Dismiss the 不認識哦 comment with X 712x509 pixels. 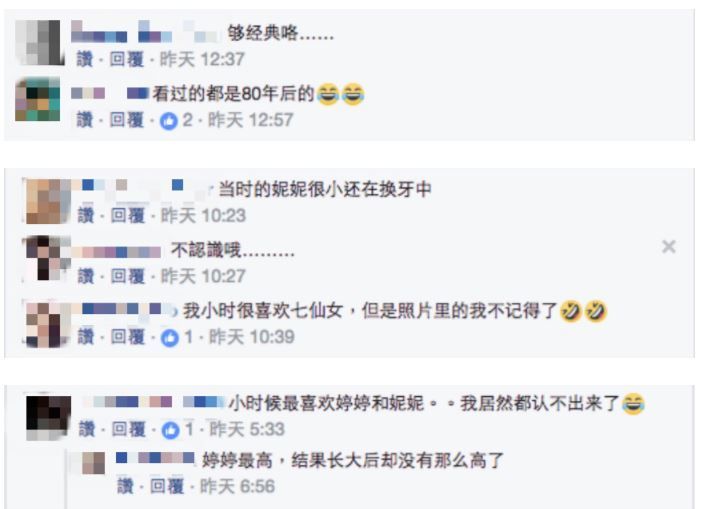tap(668, 247)
